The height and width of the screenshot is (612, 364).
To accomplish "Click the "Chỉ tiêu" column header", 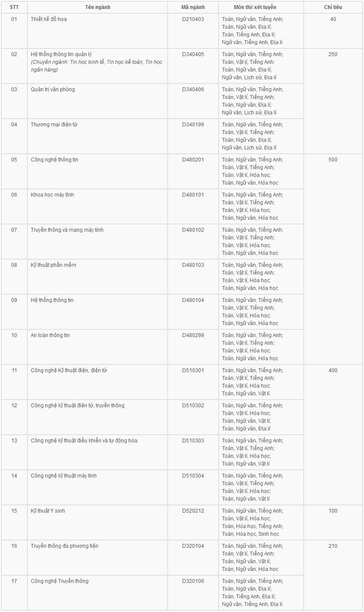I will click(x=333, y=7).
